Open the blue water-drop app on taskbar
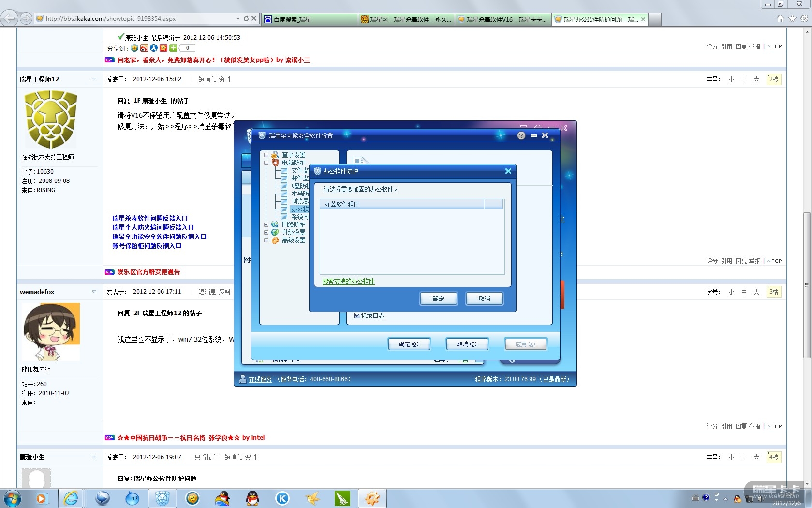 tap(132, 498)
